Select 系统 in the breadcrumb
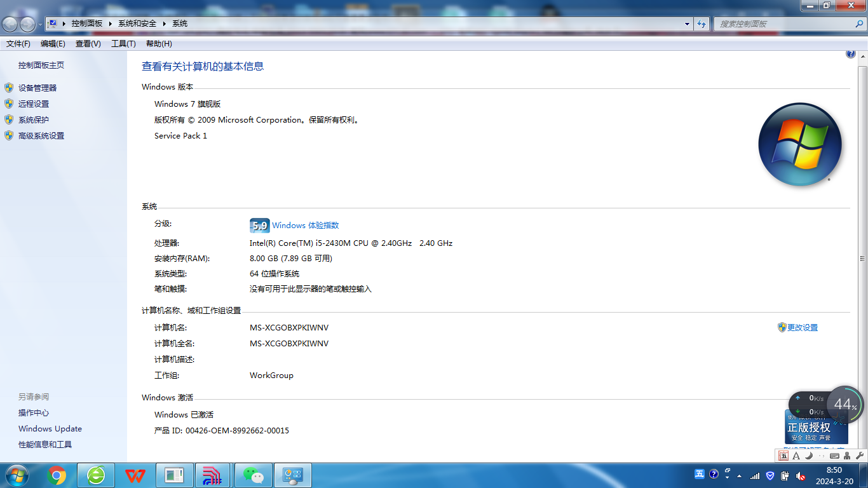This screenshot has height=488, width=868. tap(180, 24)
